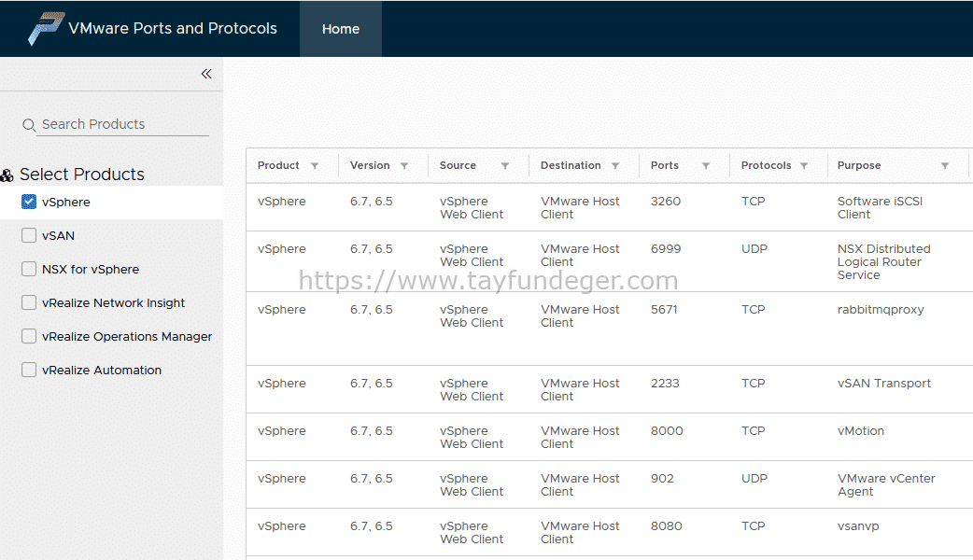Screen dimensions: 973x560
Task: Click the Destination column header
Action: 571,165
